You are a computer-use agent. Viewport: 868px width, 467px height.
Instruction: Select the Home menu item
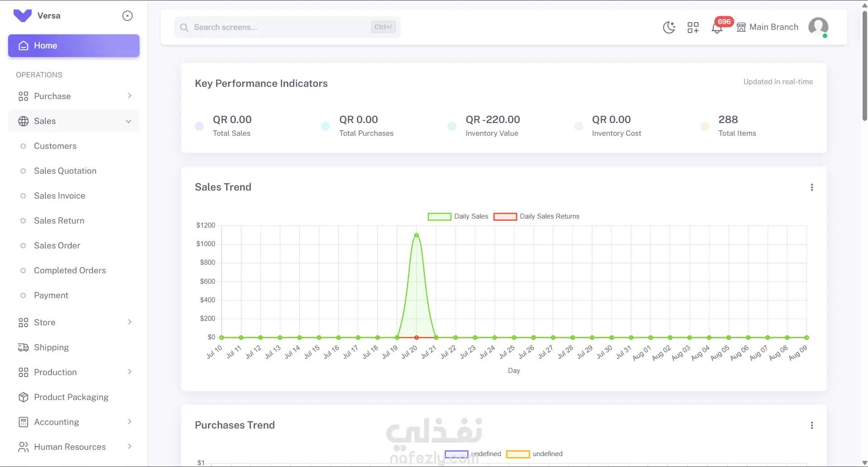[x=74, y=46]
